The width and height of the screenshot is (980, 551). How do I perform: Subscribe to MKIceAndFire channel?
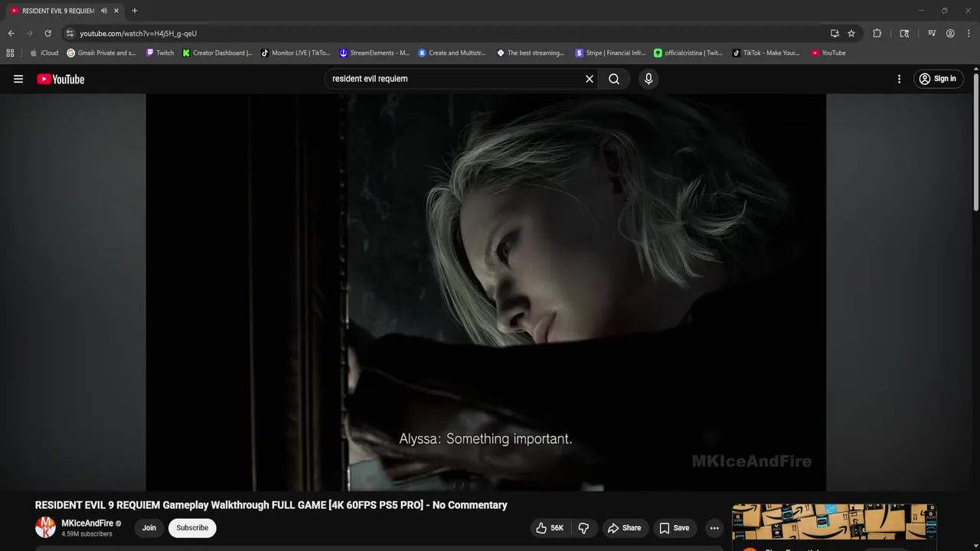192,528
